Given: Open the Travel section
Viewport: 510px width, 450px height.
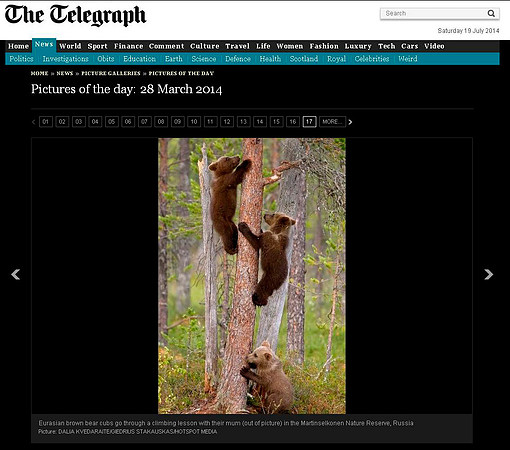Looking at the screenshot, I should 237,46.
